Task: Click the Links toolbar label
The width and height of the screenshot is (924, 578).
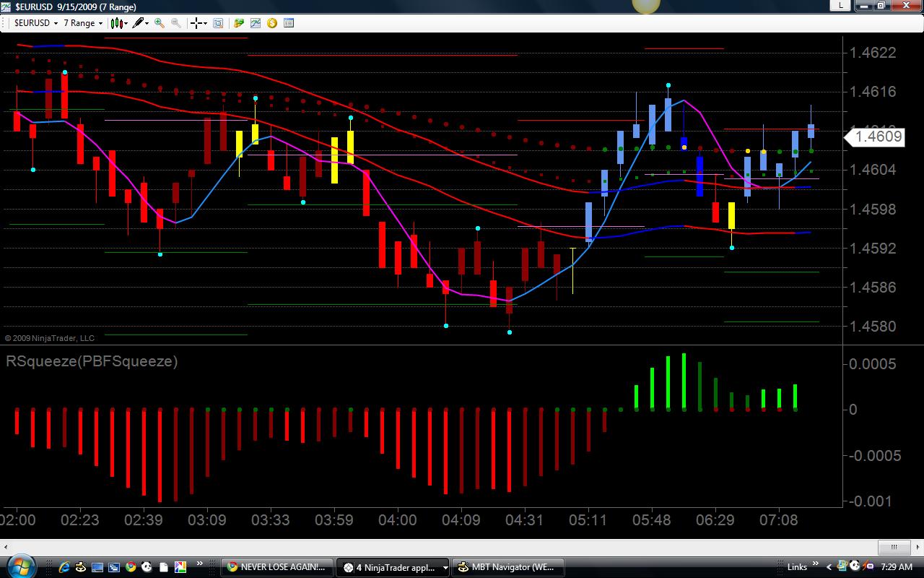Action: click(x=797, y=567)
